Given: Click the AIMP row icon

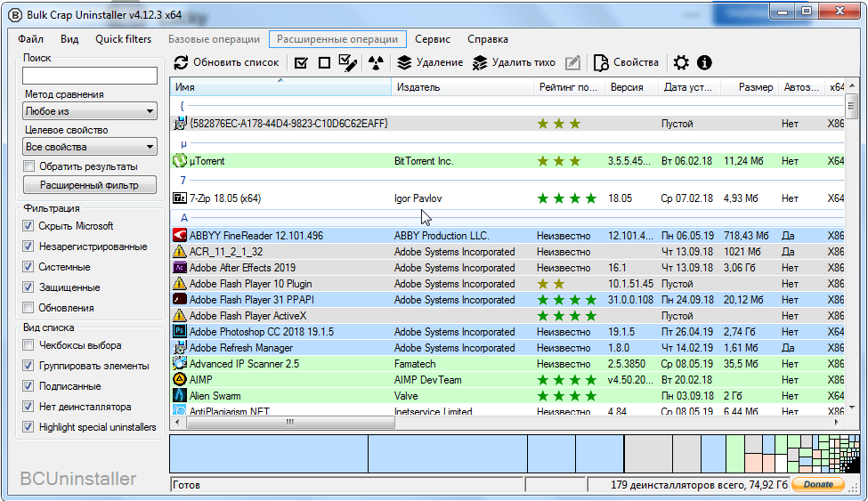Looking at the screenshot, I should click(x=179, y=379).
